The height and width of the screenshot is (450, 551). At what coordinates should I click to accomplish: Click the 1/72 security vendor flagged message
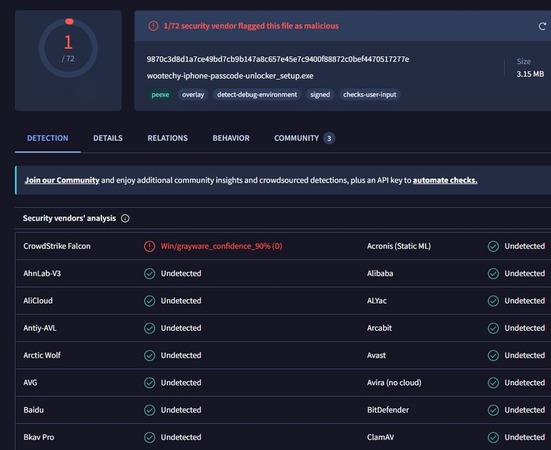coord(251,26)
